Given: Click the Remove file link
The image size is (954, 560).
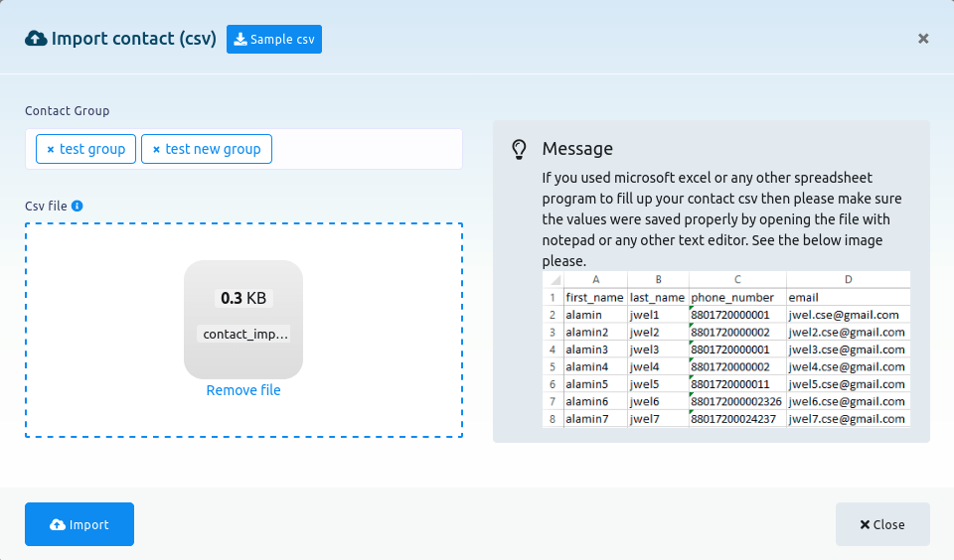Looking at the screenshot, I should [243, 390].
